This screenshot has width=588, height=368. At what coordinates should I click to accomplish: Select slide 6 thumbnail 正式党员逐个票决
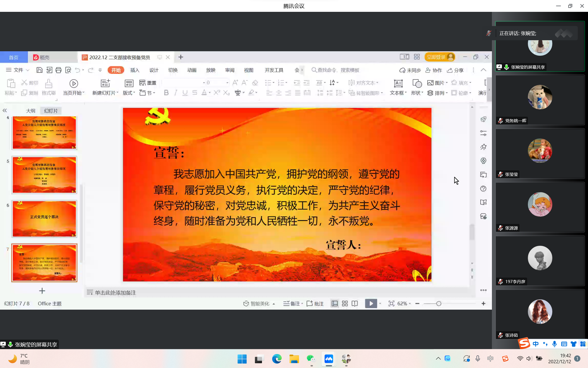[x=44, y=219]
